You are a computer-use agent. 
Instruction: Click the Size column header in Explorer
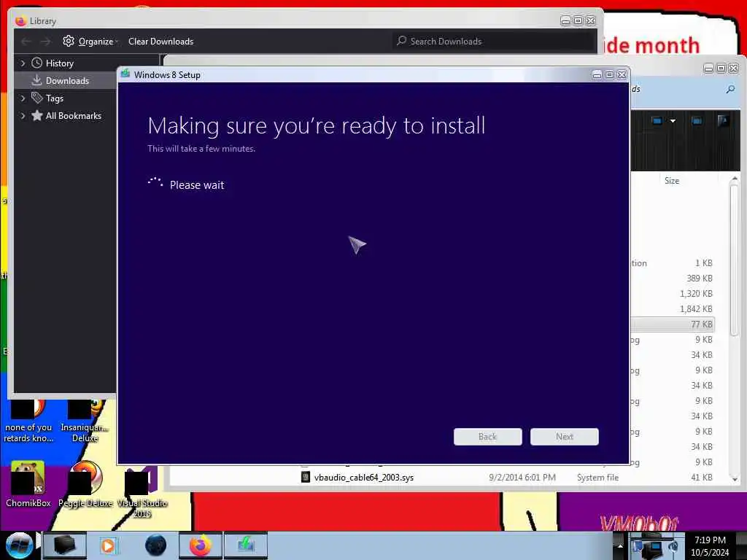coord(672,181)
